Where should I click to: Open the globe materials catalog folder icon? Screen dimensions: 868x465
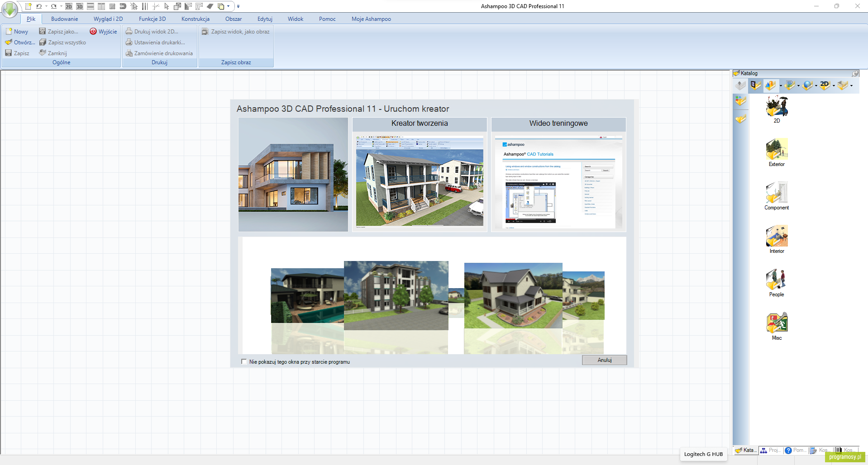click(x=807, y=85)
